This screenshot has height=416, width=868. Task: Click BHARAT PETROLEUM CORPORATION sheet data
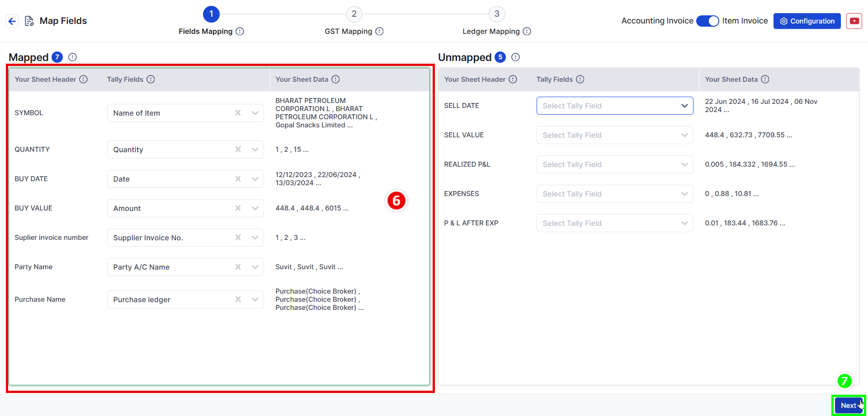click(x=326, y=113)
